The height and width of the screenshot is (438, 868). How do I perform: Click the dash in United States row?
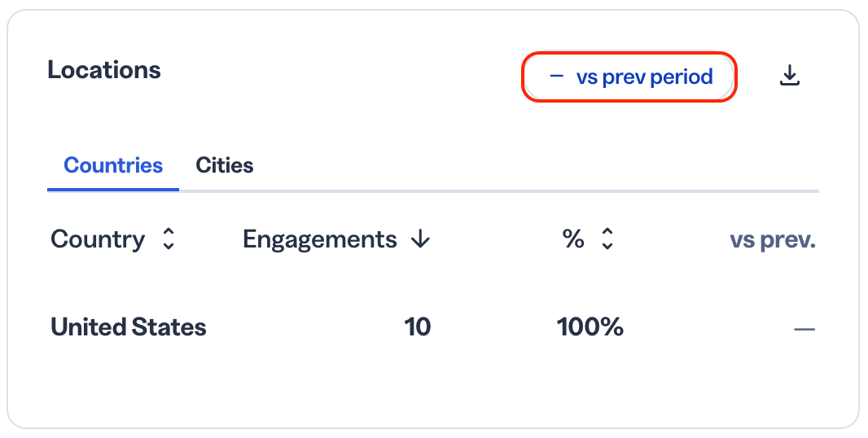point(804,330)
